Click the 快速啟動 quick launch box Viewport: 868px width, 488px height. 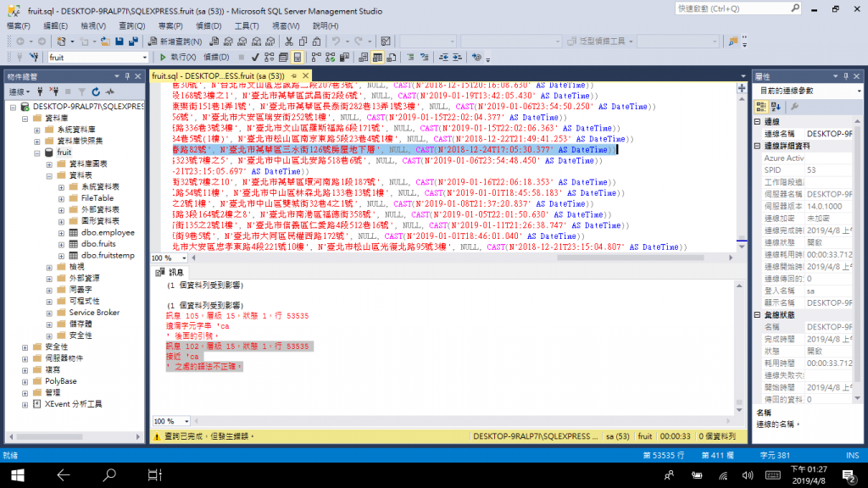738,8
